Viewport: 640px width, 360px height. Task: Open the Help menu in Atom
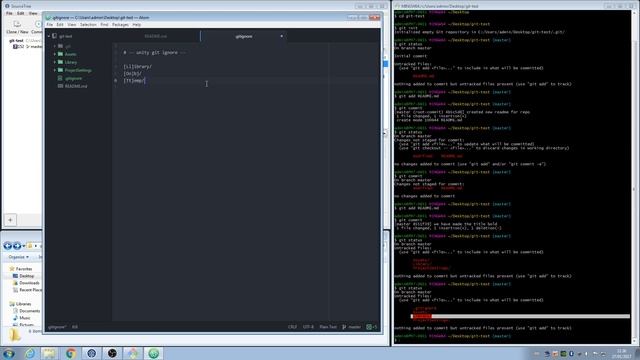coord(137,25)
